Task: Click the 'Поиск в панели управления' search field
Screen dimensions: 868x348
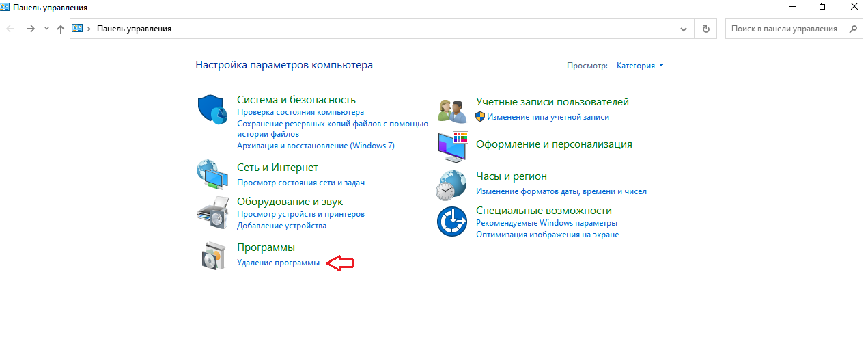Action: click(x=784, y=29)
